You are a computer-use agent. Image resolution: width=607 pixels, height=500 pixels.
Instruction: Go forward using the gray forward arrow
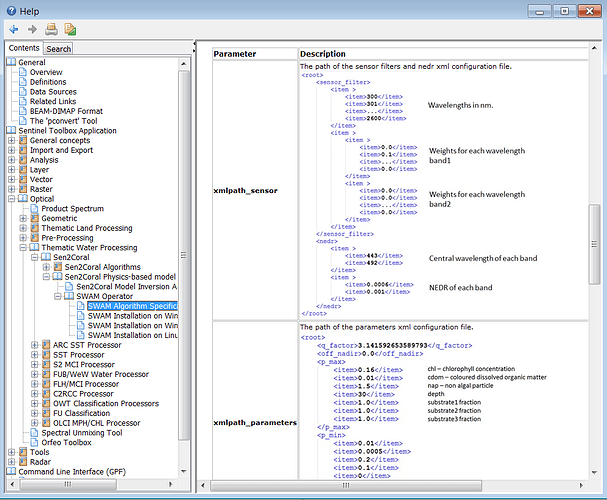click(x=33, y=29)
